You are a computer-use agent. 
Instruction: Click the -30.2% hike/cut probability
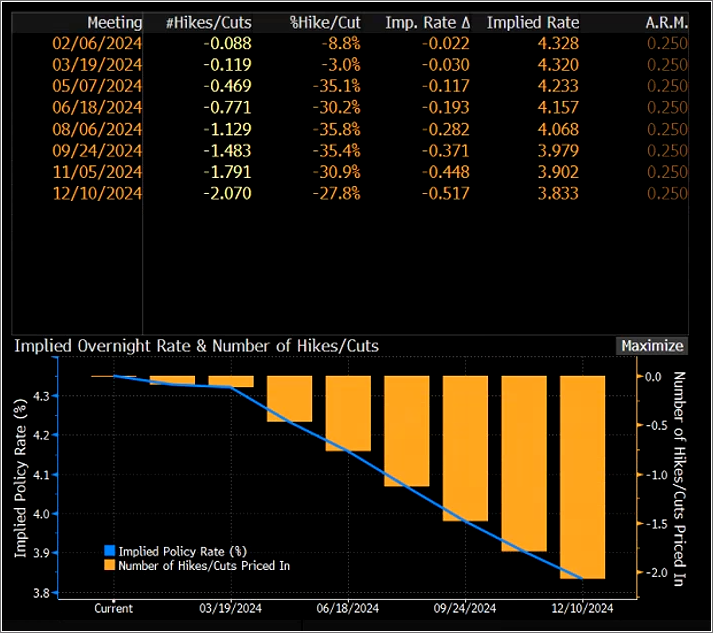coord(337,108)
